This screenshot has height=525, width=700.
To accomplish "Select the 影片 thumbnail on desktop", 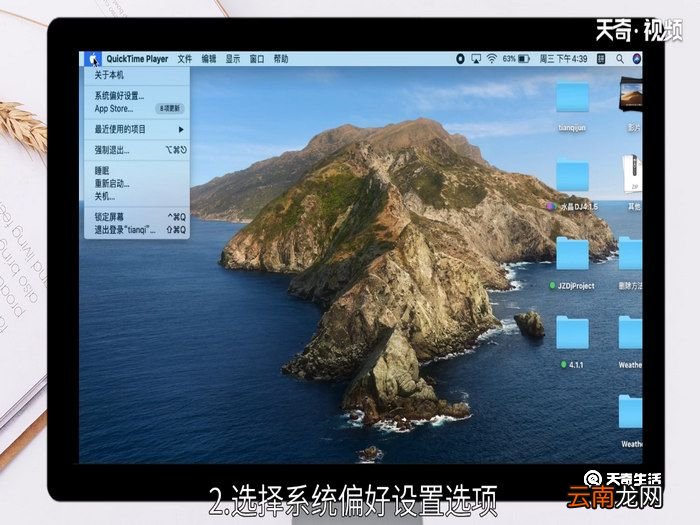I will 631,94.
